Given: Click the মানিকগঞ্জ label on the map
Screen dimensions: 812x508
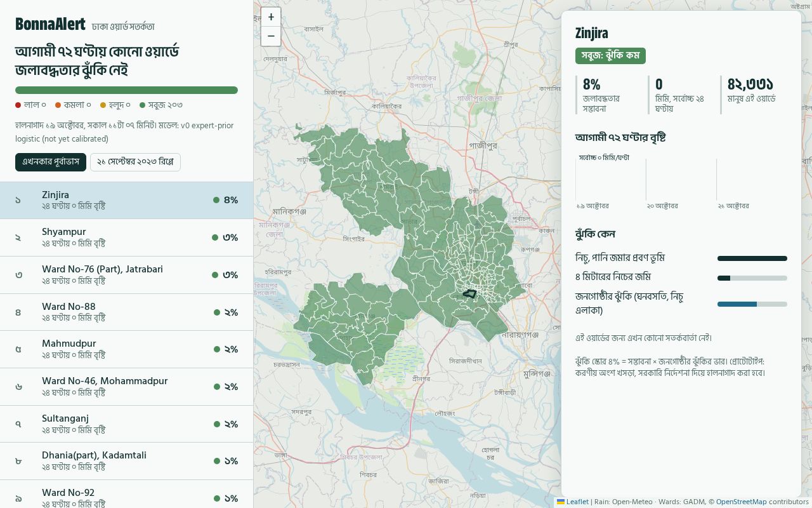Looking at the screenshot, I should pos(289,211).
